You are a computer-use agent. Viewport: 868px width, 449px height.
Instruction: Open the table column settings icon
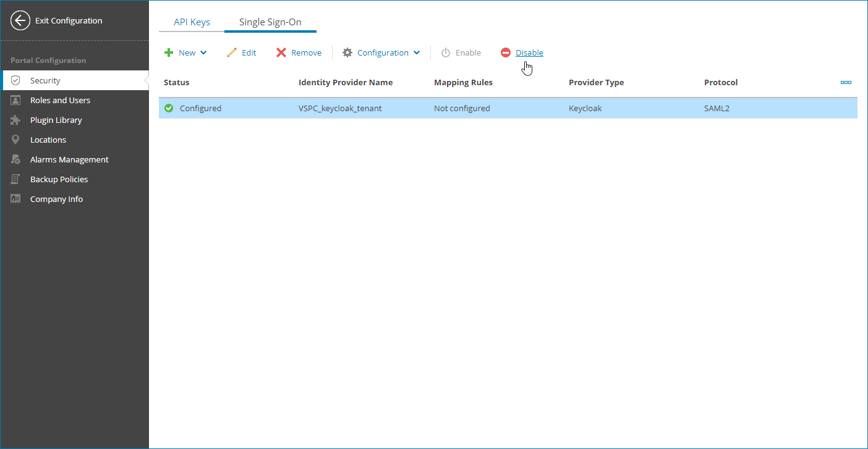coord(846,82)
